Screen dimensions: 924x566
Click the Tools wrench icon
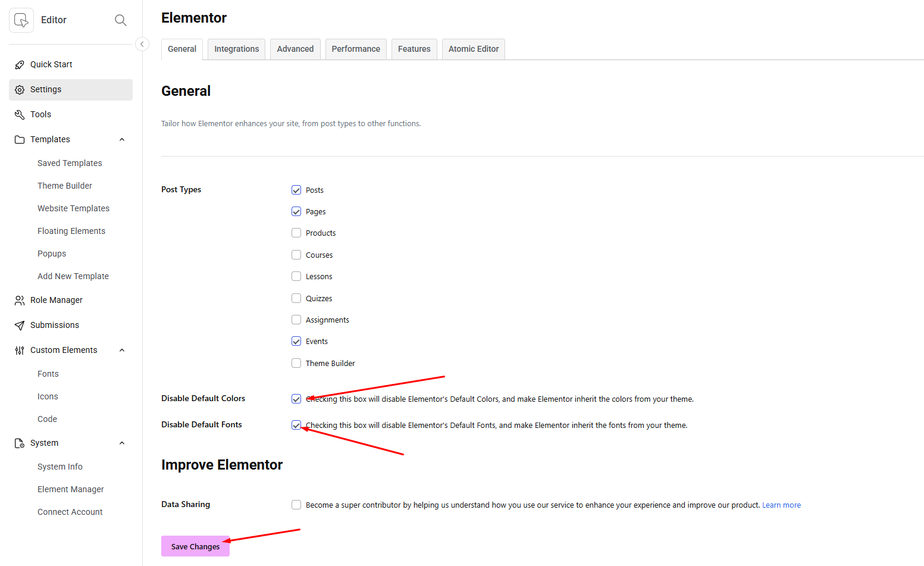[20, 114]
